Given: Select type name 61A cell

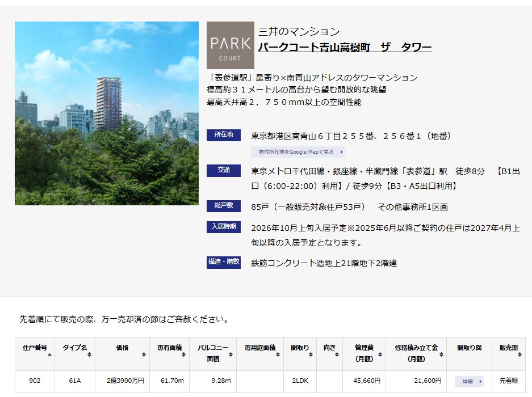Looking at the screenshot, I should pyautogui.click(x=74, y=381).
